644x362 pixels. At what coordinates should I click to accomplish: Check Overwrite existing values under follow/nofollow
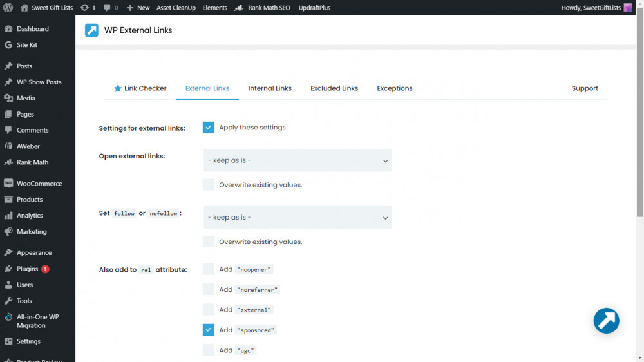(208, 242)
